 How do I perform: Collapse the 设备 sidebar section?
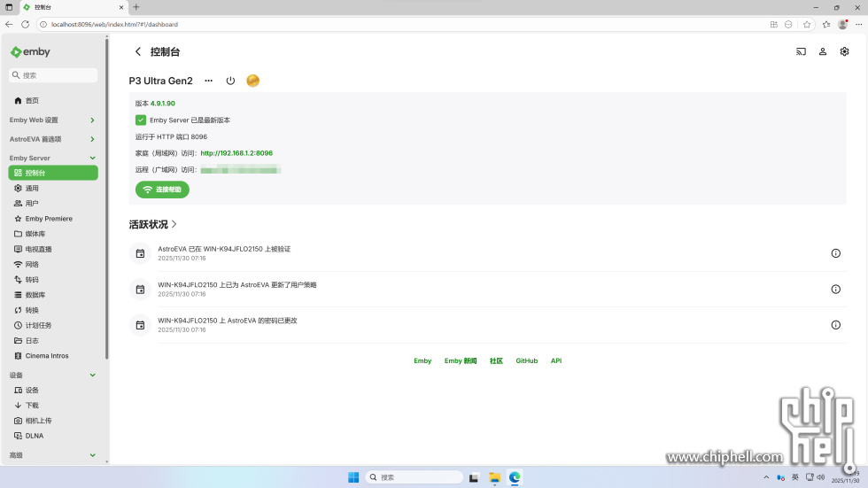click(x=93, y=376)
